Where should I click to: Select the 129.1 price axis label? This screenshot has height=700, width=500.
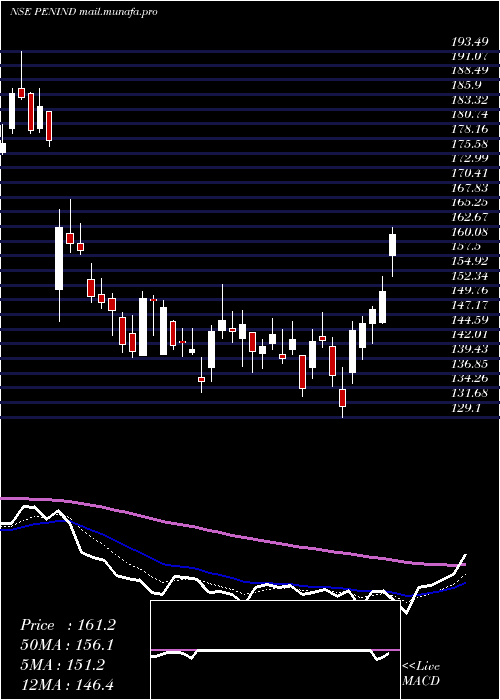tap(467, 408)
